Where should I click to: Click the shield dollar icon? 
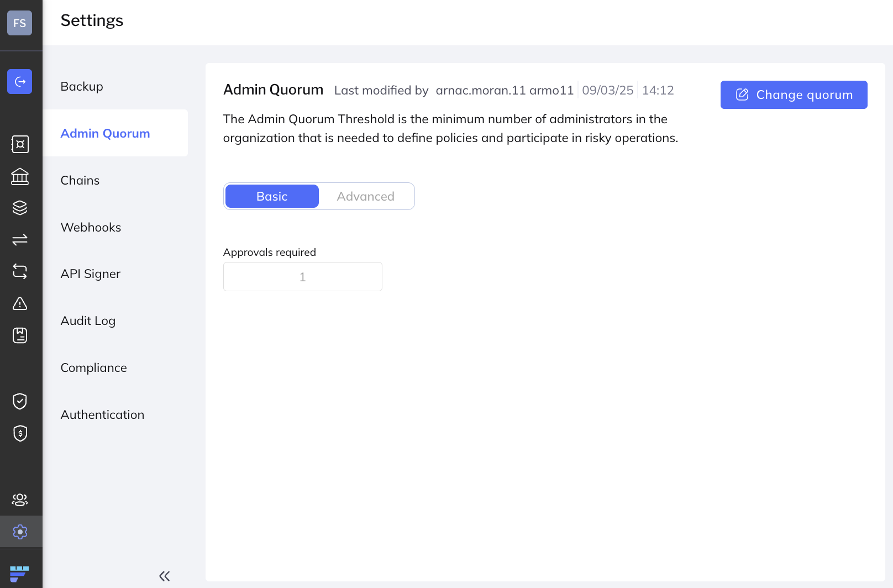20,433
